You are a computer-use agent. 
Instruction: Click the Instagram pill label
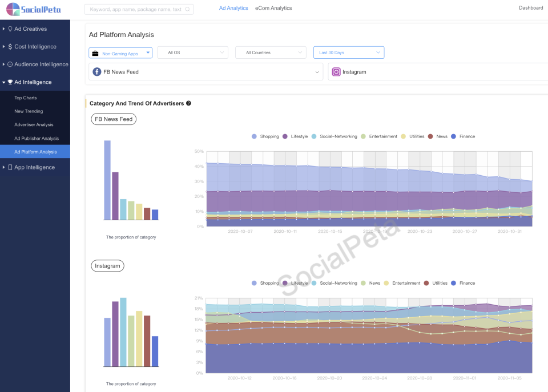tap(107, 266)
